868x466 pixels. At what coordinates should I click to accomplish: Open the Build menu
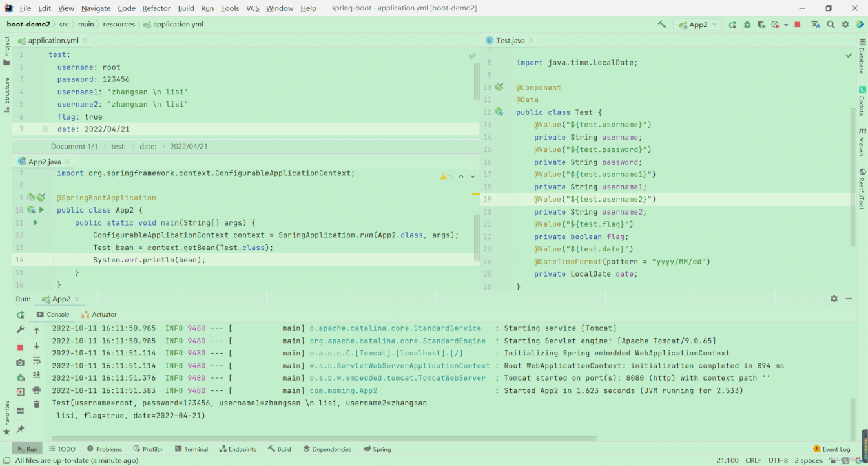coord(186,8)
